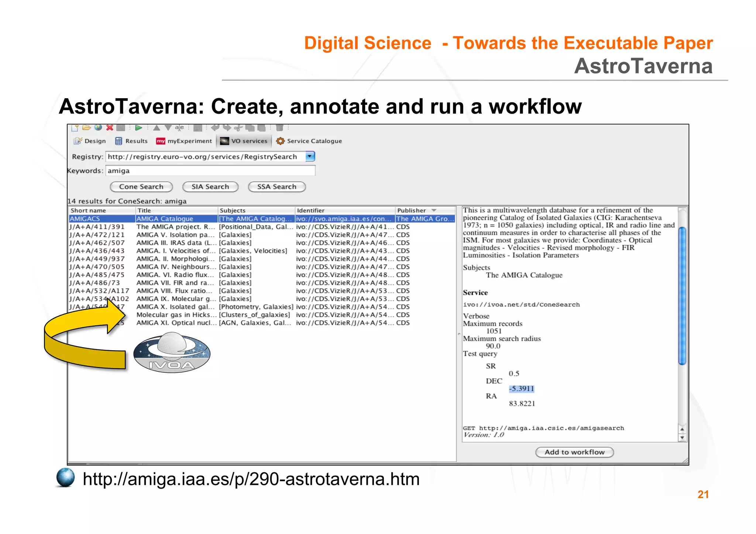Viewport: 756px width, 534px height.
Task: Click the red X close workflow icon
Action: pos(110,128)
